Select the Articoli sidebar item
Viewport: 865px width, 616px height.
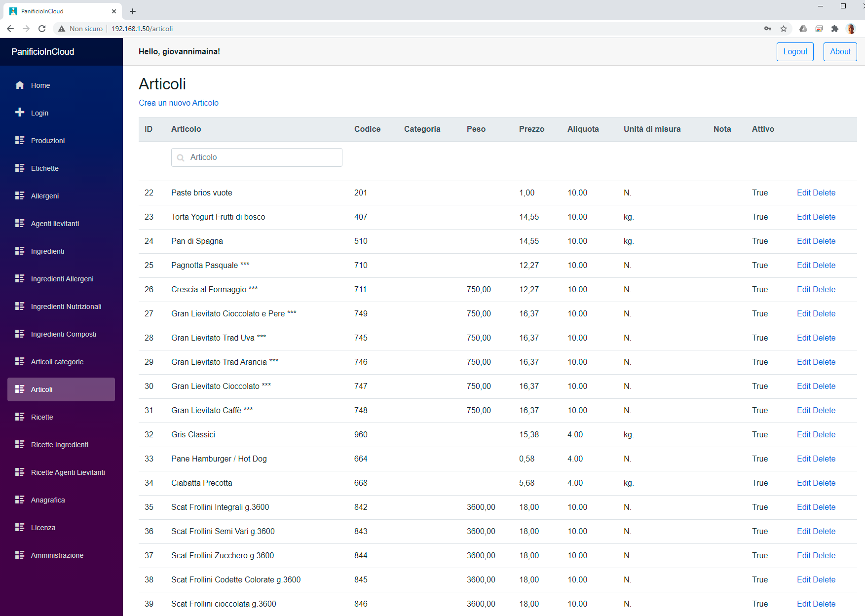(61, 389)
